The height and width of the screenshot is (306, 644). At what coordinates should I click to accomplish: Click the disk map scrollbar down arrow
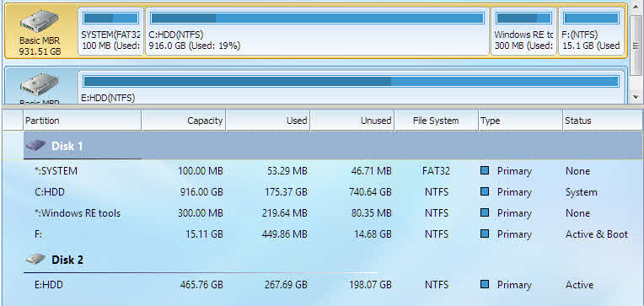[x=636, y=97]
